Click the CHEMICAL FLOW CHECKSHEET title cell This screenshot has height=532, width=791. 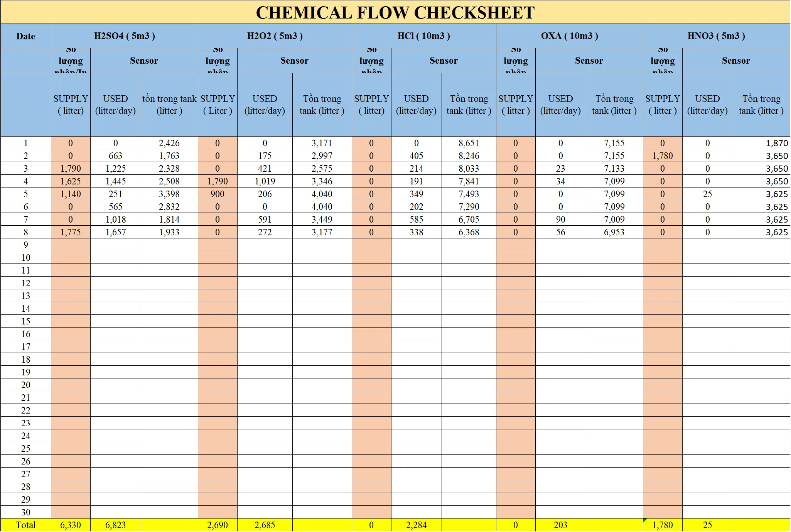coord(395,12)
